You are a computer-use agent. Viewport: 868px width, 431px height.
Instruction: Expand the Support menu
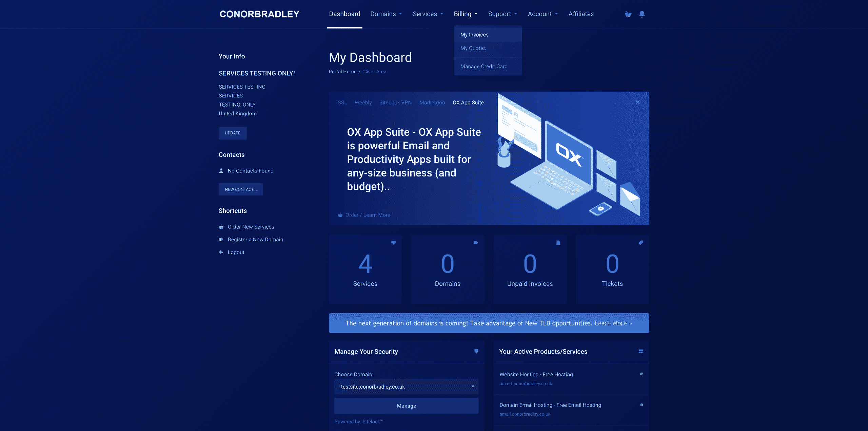[502, 14]
